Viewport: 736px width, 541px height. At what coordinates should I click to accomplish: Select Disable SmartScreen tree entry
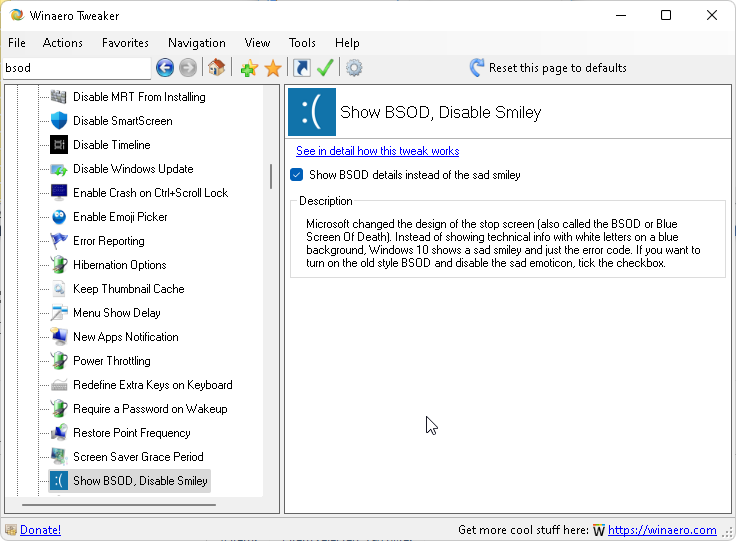click(123, 121)
